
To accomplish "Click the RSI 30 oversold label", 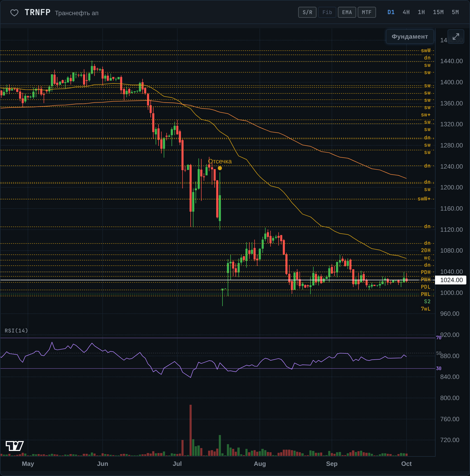I will (x=439, y=368).
